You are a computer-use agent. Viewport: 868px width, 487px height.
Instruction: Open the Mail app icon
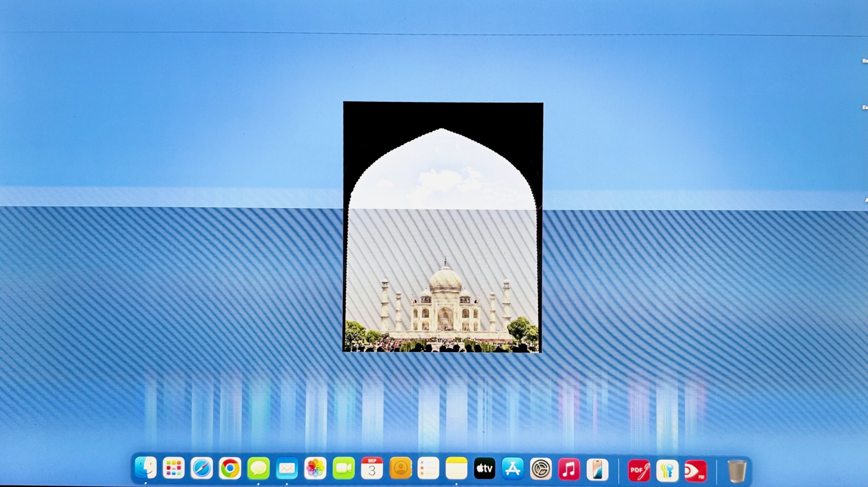point(287,468)
